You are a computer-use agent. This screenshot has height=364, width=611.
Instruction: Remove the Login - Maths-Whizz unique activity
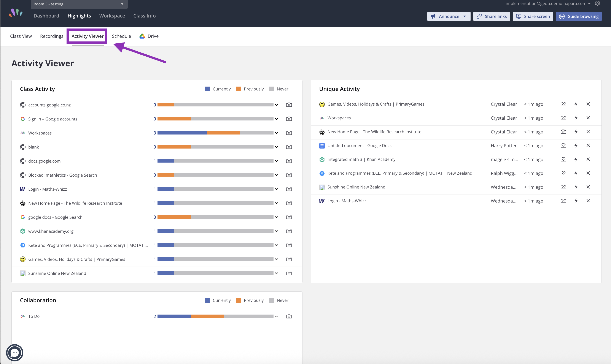tap(588, 201)
